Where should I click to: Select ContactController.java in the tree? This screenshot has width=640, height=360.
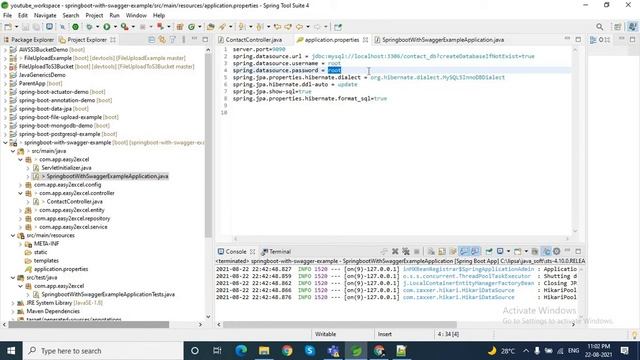75,202
